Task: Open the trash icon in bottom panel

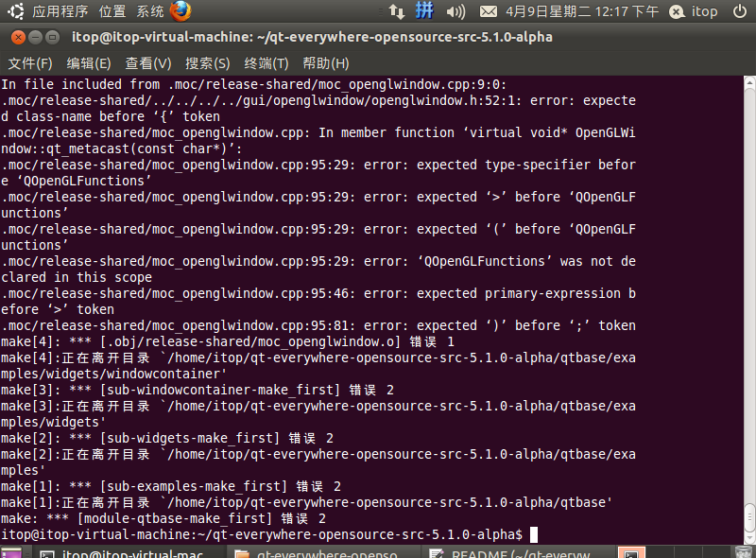Action: (744, 553)
